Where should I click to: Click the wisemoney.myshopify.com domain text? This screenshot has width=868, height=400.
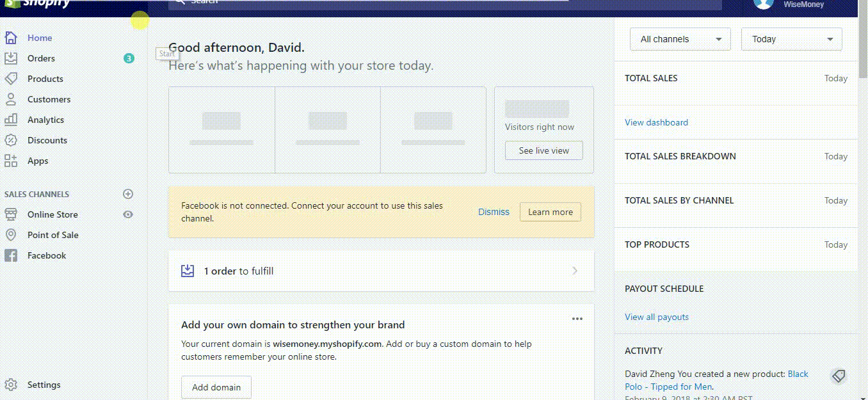click(x=327, y=344)
